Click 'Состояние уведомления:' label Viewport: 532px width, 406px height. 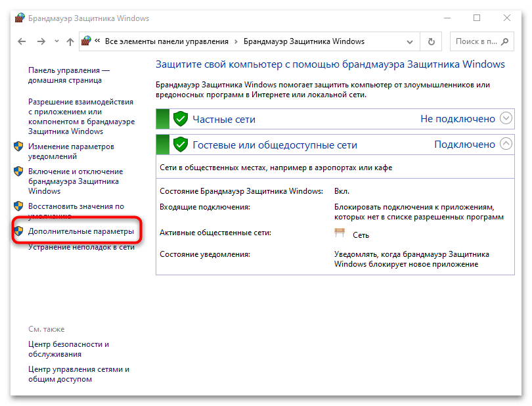(x=205, y=254)
